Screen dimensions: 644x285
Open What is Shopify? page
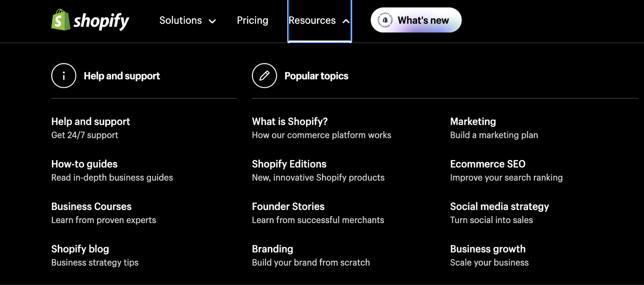(290, 122)
